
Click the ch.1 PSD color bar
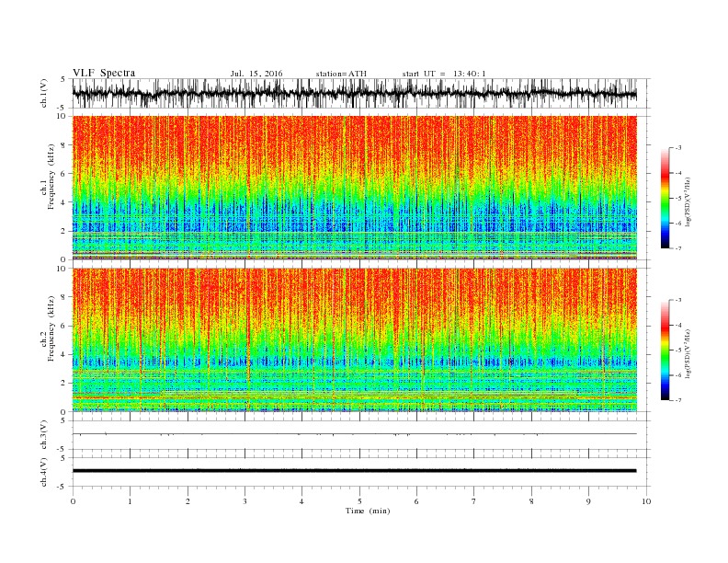pyautogui.click(x=665, y=198)
